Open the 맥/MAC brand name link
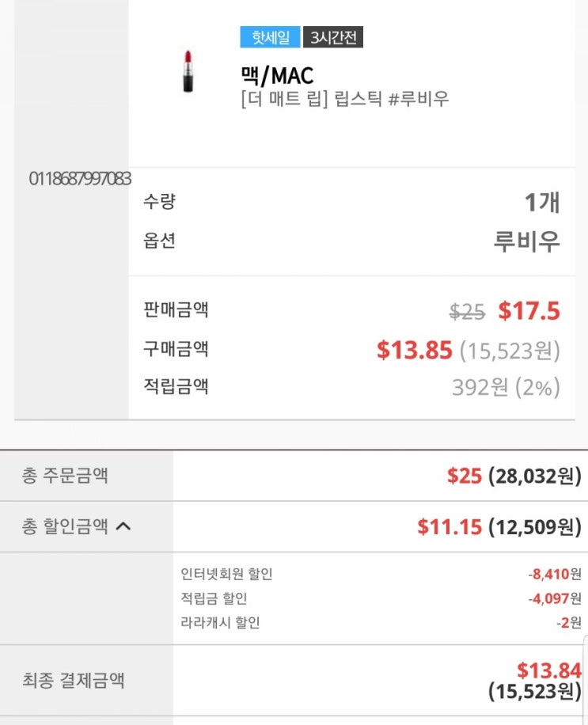 tap(277, 75)
